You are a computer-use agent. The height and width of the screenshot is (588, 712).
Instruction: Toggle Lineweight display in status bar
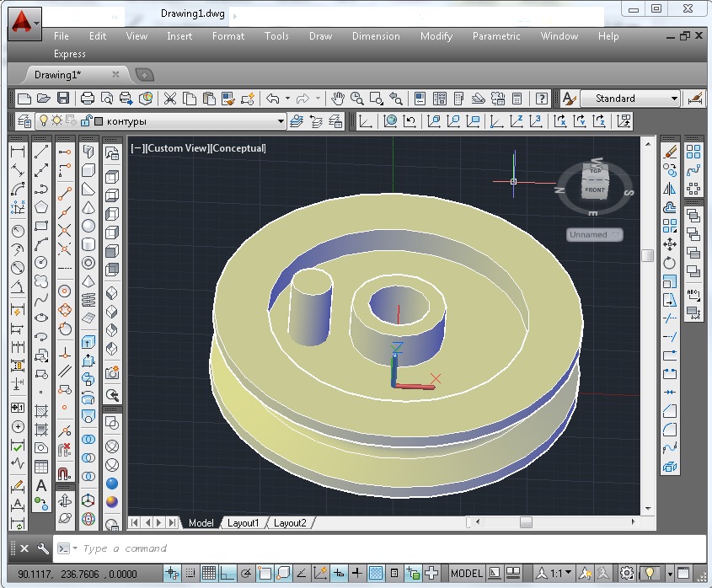click(x=357, y=574)
